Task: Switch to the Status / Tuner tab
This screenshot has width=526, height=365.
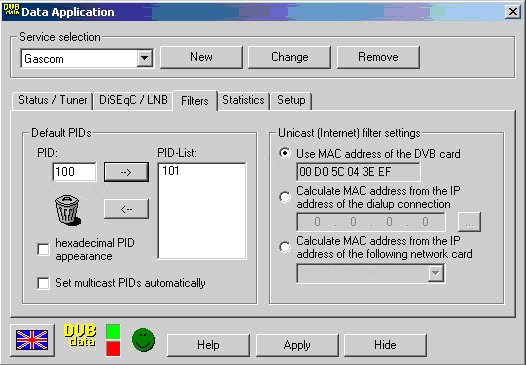Action: [x=52, y=100]
